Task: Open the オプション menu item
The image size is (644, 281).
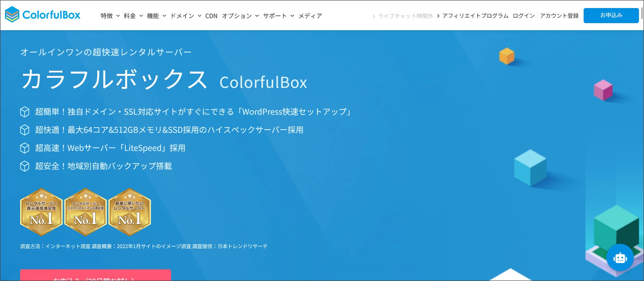Action: [x=237, y=16]
